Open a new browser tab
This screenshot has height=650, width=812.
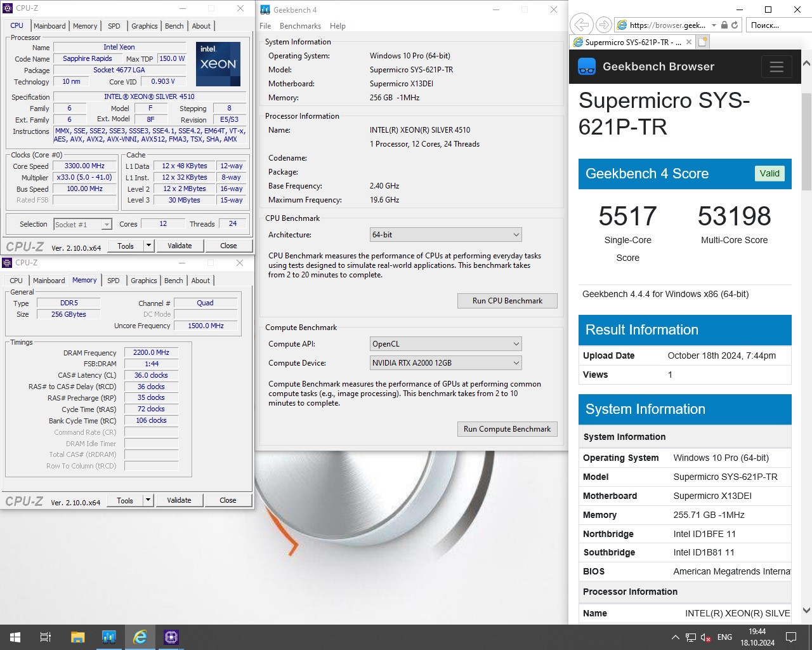coord(702,42)
